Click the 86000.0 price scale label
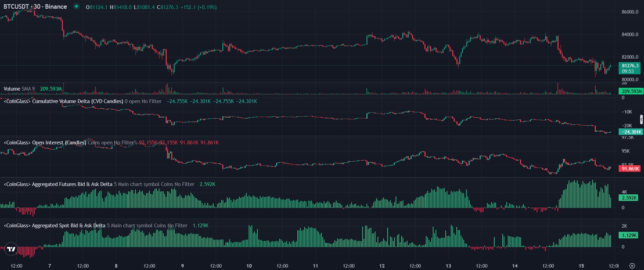The width and height of the screenshot is (644, 270). 630,12
